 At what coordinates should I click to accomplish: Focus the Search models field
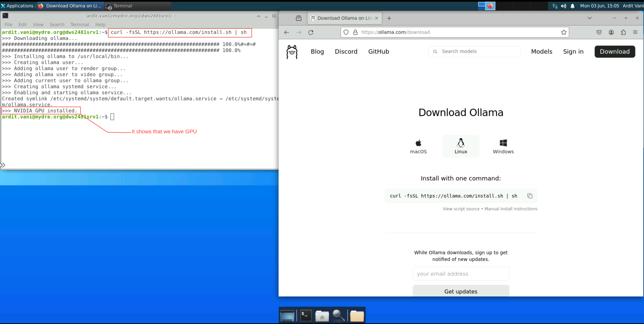pos(474,51)
